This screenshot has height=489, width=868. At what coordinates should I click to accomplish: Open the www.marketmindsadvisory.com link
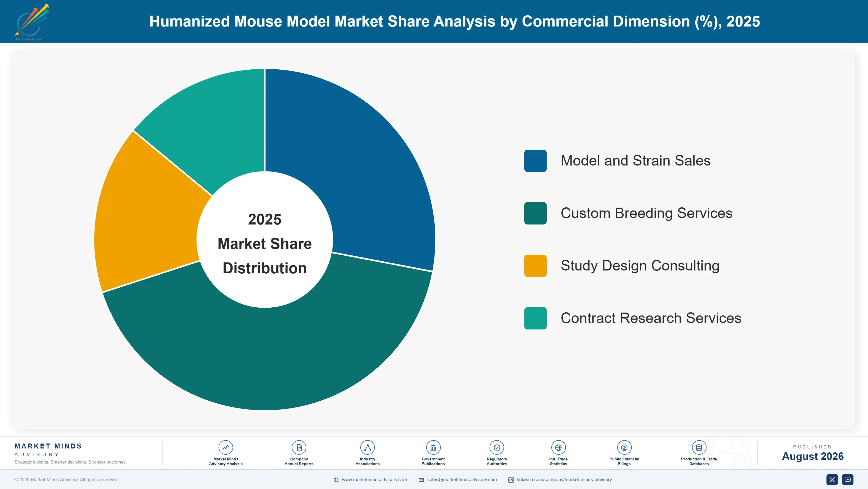pyautogui.click(x=374, y=480)
